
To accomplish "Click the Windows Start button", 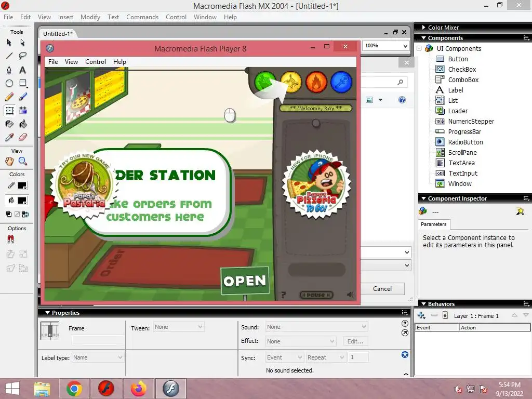I will pyautogui.click(x=12, y=389).
